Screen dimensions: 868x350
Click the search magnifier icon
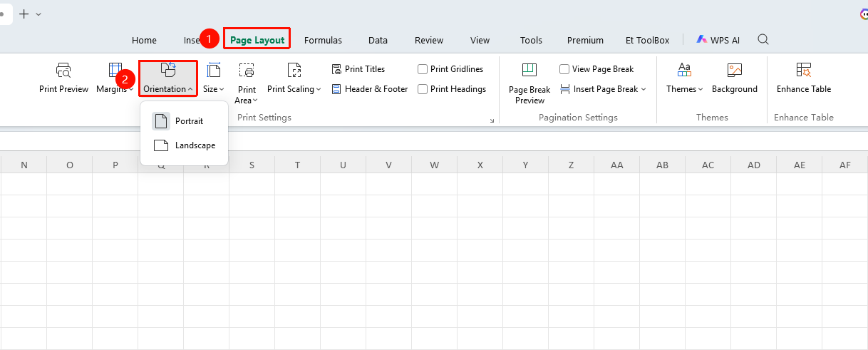(x=763, y=39)
